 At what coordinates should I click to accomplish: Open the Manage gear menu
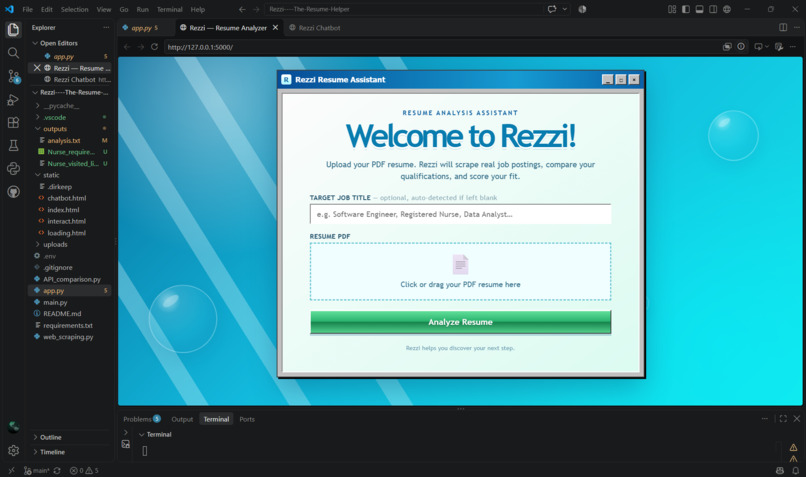pyautogui.click(x=13, y=450)
